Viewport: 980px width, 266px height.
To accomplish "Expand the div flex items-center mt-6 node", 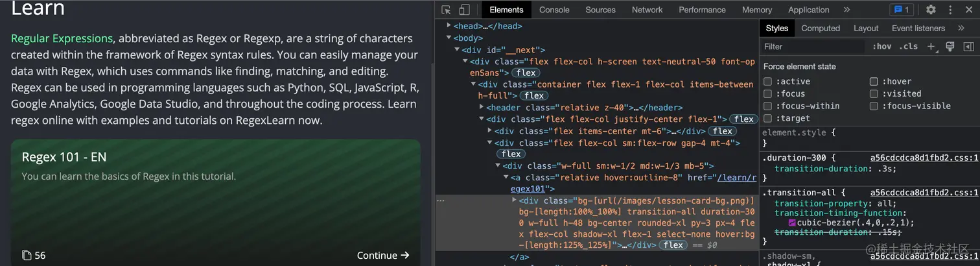I will point(489,131).
